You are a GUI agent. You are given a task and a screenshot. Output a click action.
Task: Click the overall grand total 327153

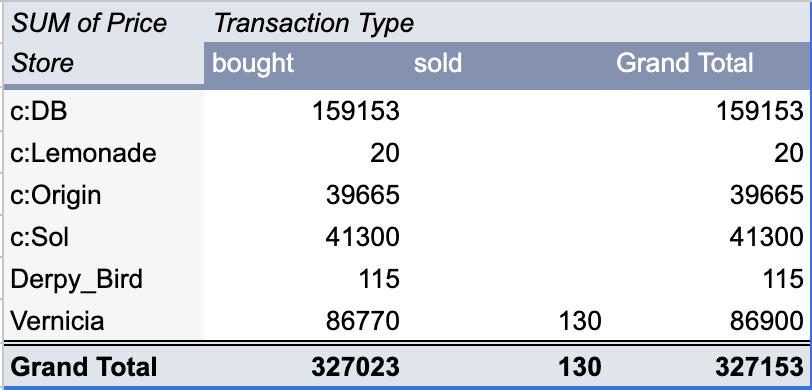click(x=759, y=367)
